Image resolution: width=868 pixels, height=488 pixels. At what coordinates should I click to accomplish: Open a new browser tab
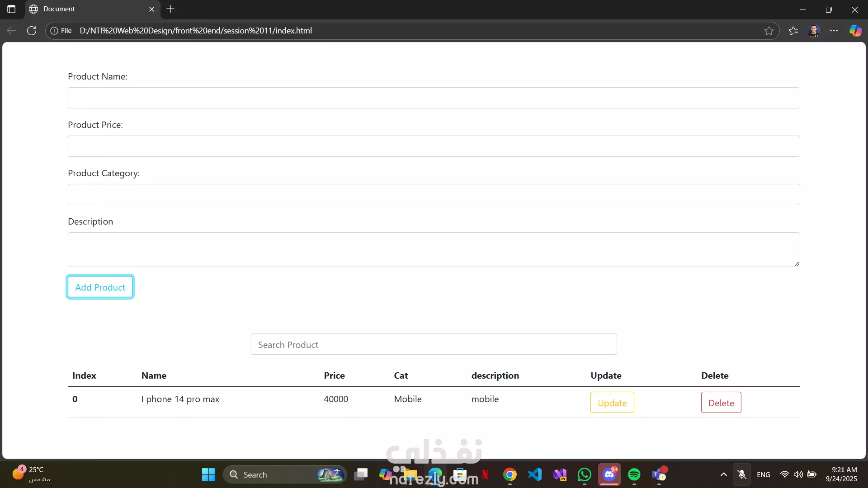170,9
